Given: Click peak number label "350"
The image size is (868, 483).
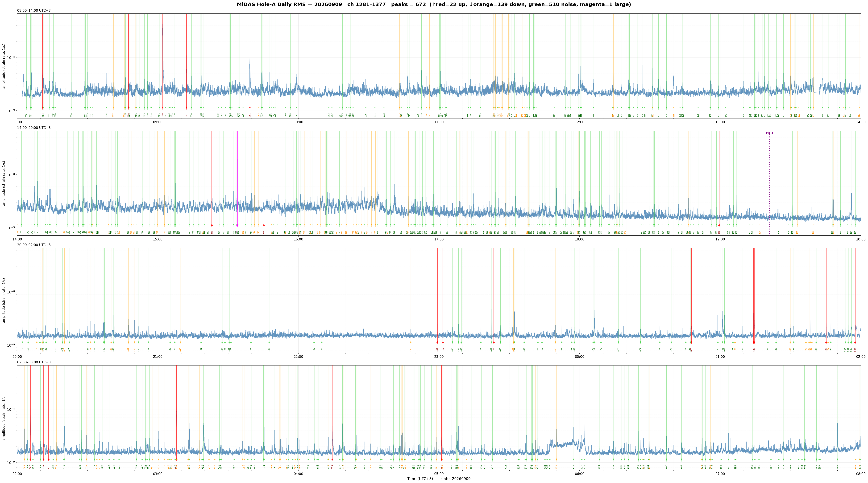Looking at the screenshot, I should 550,232.
